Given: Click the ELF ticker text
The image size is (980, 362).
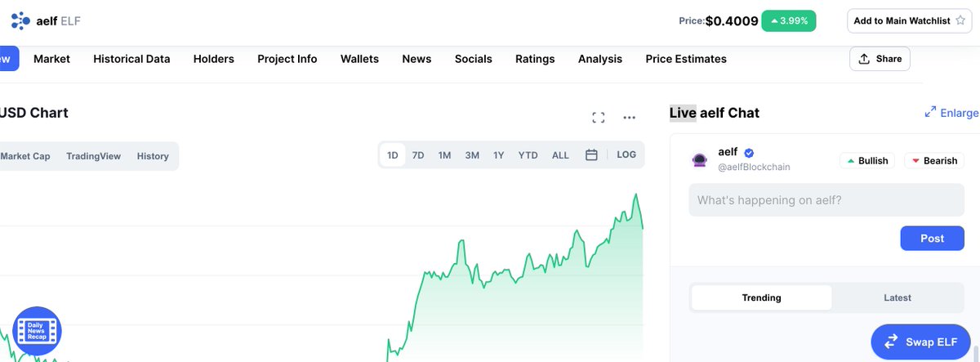Looking at the screenshot, I should (x=71, y=20).
